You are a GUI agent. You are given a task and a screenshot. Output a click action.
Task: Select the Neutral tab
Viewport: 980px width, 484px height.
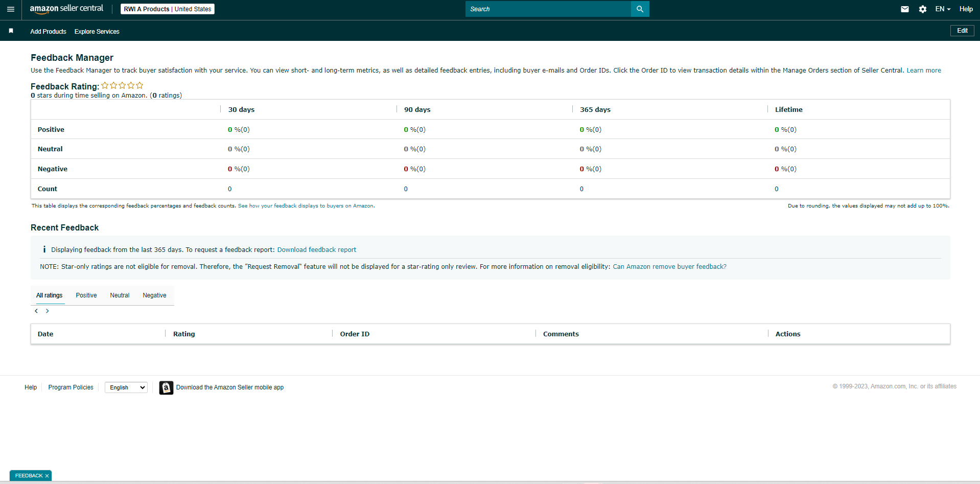(120, 295)
